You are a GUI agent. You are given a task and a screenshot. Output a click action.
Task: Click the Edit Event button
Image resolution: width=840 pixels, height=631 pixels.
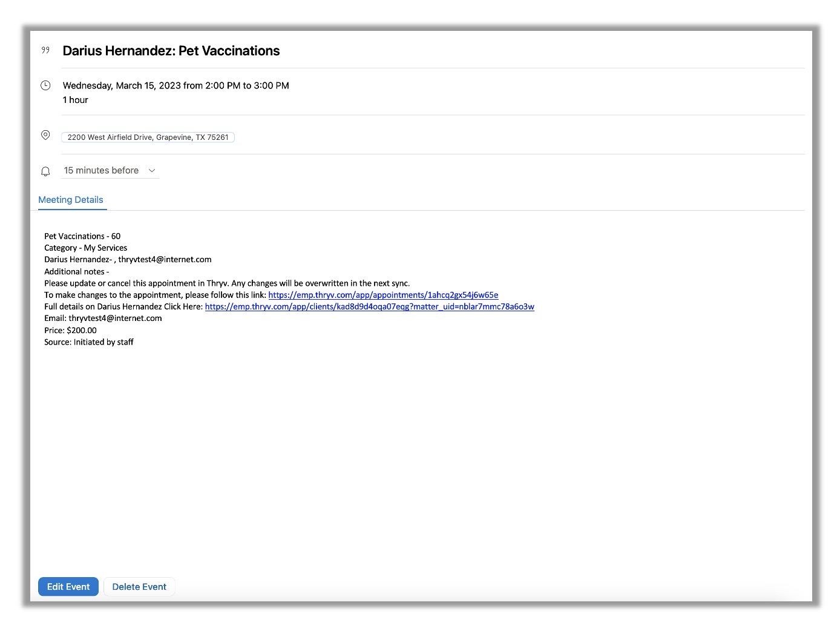point(68,587)
